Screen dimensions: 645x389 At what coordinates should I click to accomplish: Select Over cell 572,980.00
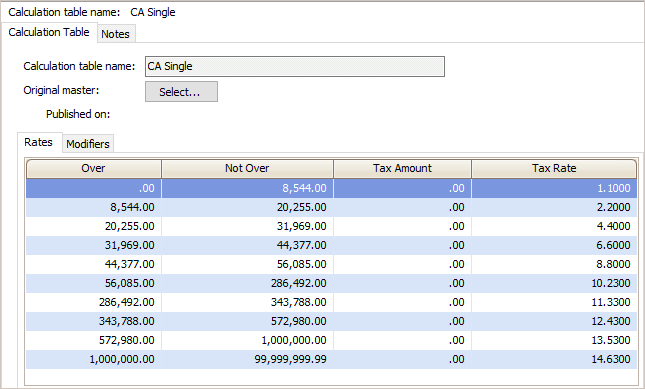pyautogui.click(x=94, y=340)
